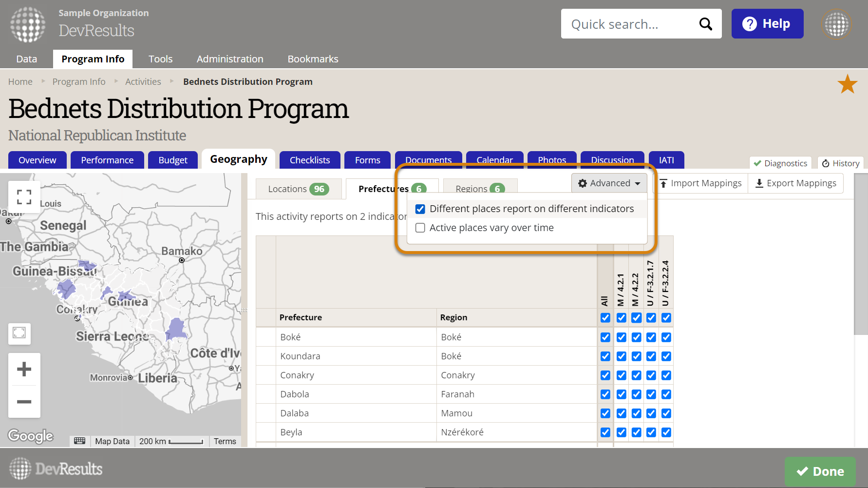Open the Bookmarks menu

click(x=313, y=59)
